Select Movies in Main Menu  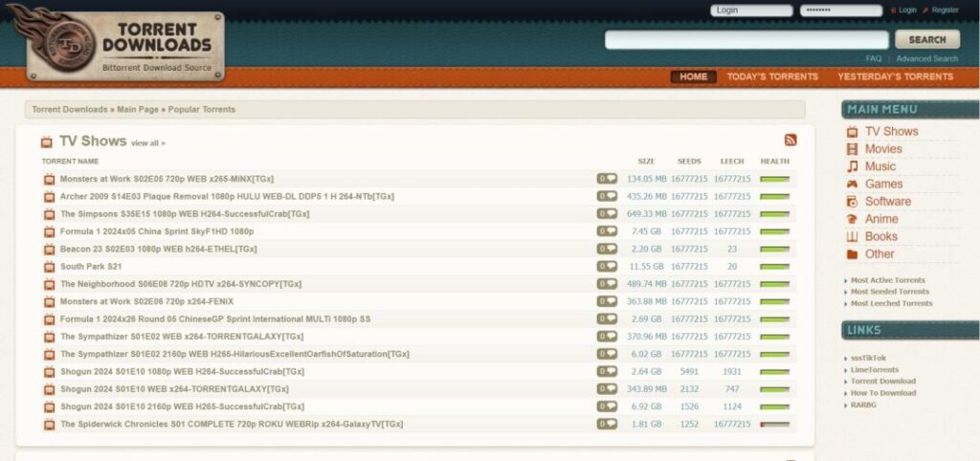883,149
